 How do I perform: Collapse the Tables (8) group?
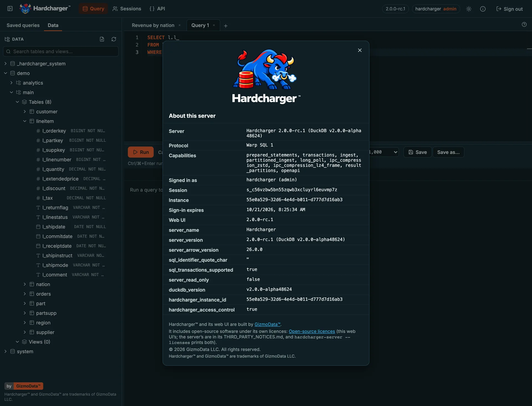(x=17, y=102)
